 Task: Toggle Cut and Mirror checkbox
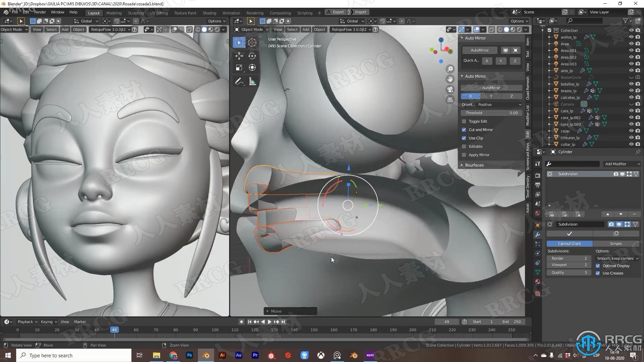[464, 129]
